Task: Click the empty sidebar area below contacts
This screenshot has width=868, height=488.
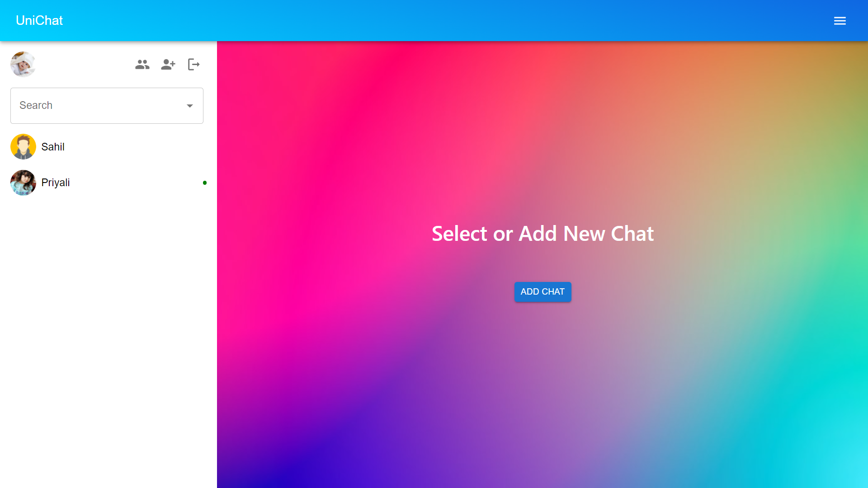Action: tap(108, 343)
